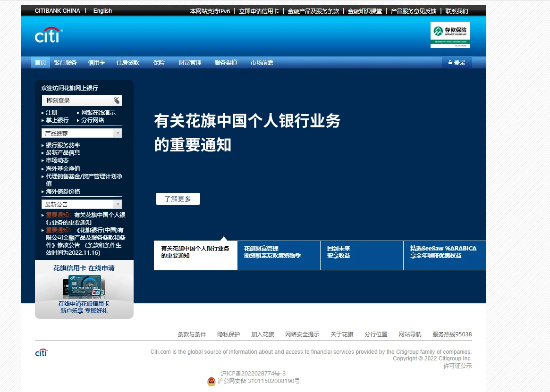The image size is (550, 392).
Task: Open the 海外基金净值 sidebar link
Action: 63,168
